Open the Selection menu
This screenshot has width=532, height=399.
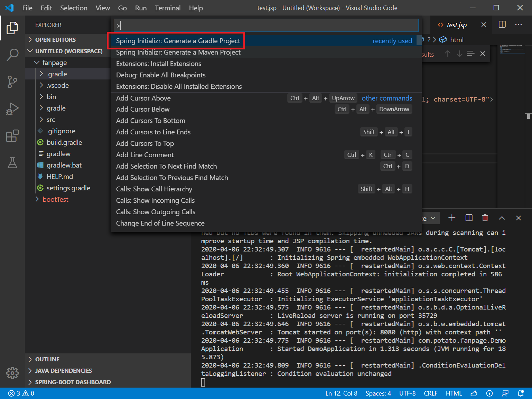[x=74, y=8]
